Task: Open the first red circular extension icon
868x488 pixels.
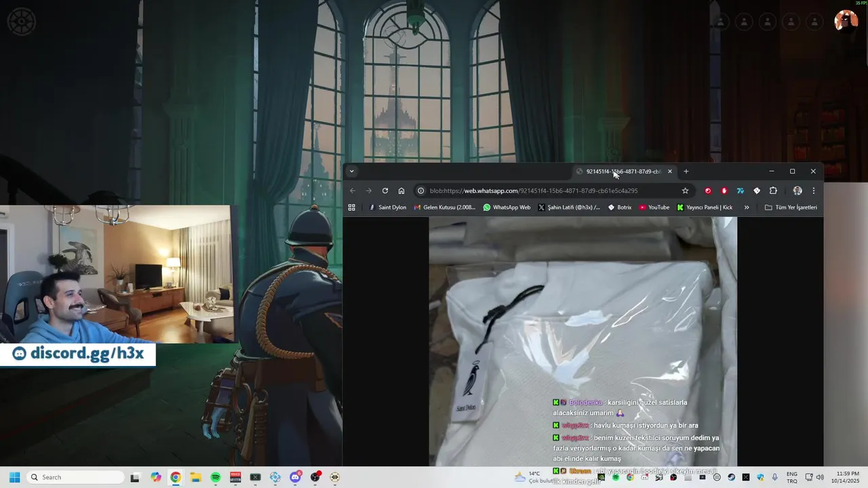Action: (x=708, y=190)
